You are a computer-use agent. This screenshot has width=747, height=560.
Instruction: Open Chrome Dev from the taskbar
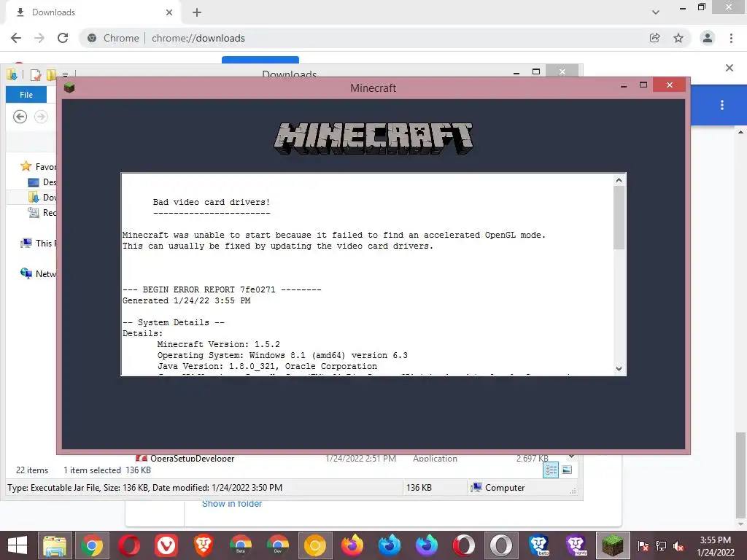[278, 545]
